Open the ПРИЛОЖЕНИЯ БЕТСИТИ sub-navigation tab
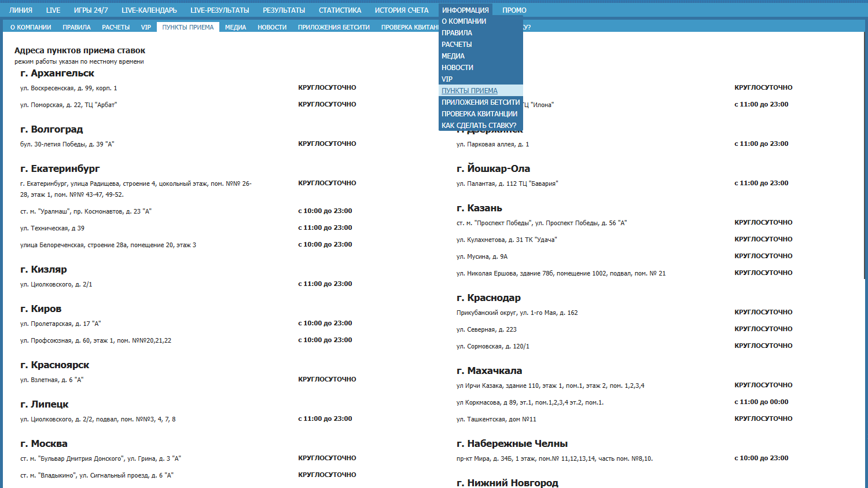Image resolution: width=868 pixels, height=488 pixels. tap(334, 27)
